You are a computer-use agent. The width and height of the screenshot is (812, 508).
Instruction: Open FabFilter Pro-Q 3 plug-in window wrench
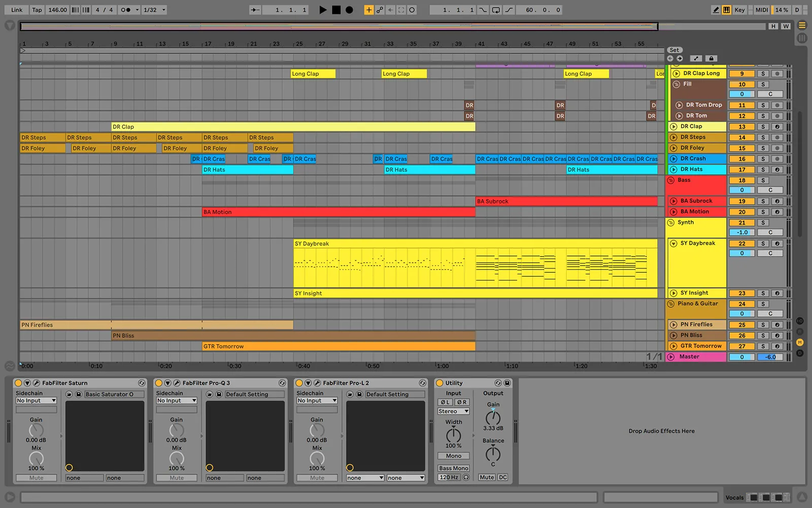(177, 383)
